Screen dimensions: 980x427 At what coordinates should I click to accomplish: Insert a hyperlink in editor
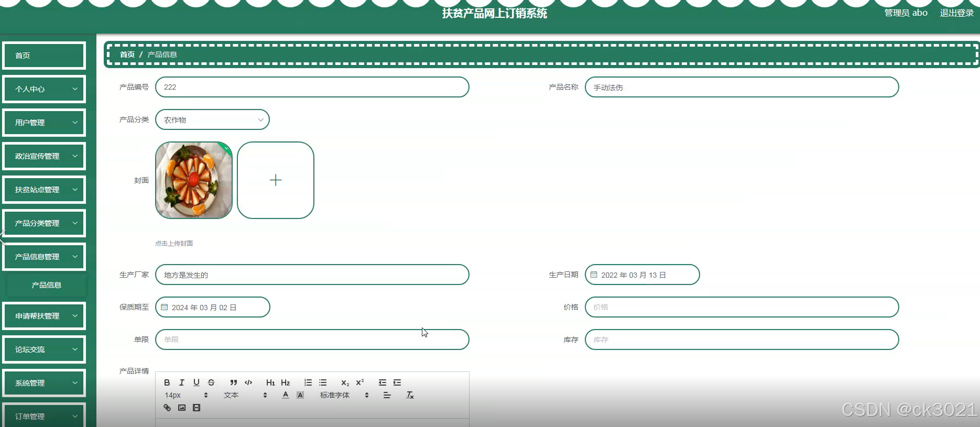pyautogui.click(x=167, y=408)
